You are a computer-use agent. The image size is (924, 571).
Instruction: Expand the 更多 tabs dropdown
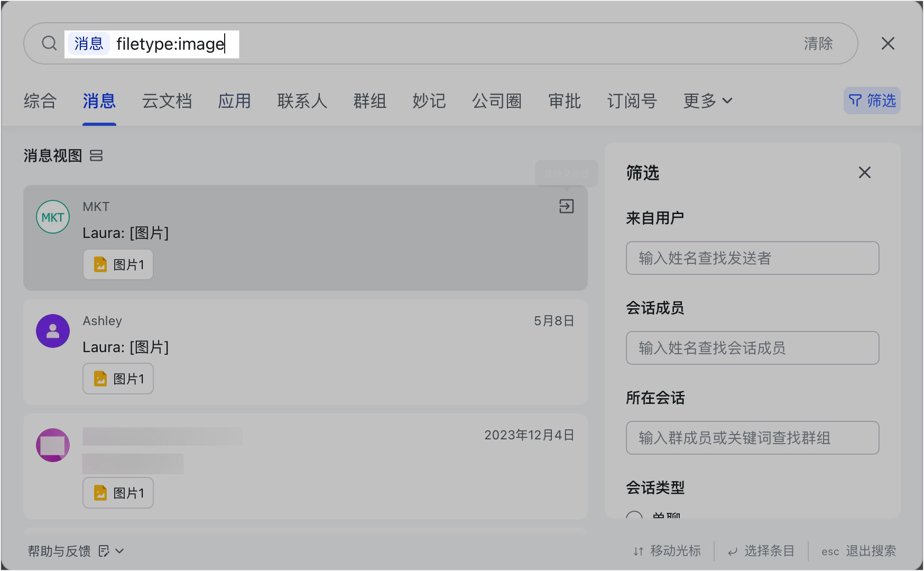(x=707, y=100)
